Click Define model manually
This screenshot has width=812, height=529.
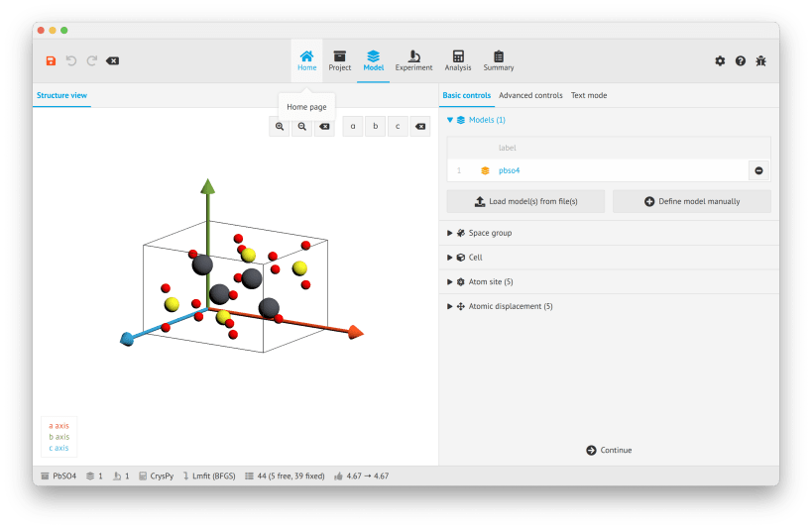coord(692,201)
